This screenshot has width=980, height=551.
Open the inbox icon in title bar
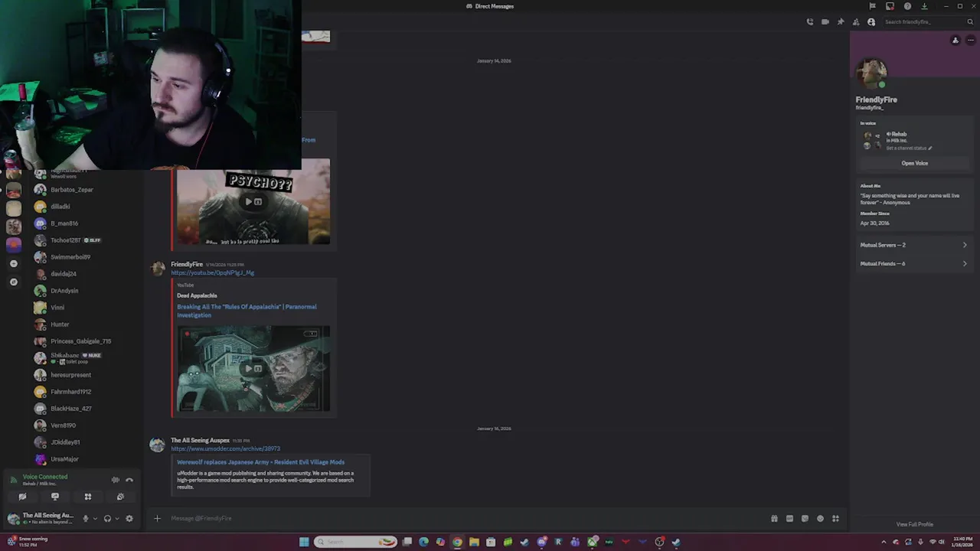tap(890, 6)
